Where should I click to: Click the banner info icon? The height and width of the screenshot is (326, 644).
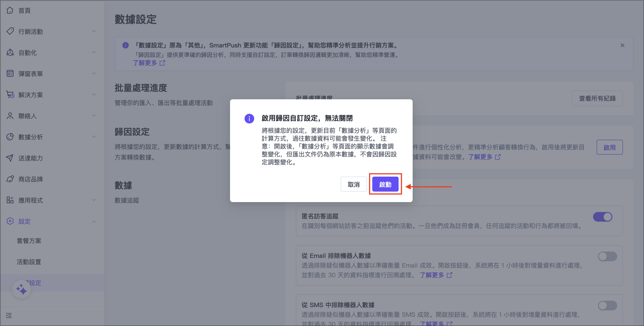click(126, 45)
